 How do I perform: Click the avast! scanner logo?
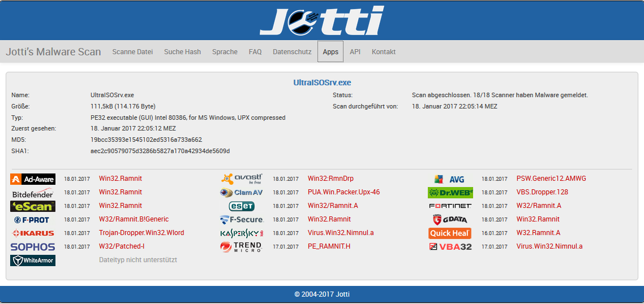[x=242, y=179]
